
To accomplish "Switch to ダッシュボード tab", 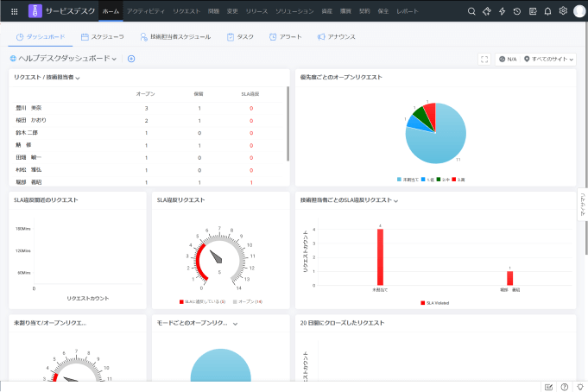I will (x=41, y=37).
